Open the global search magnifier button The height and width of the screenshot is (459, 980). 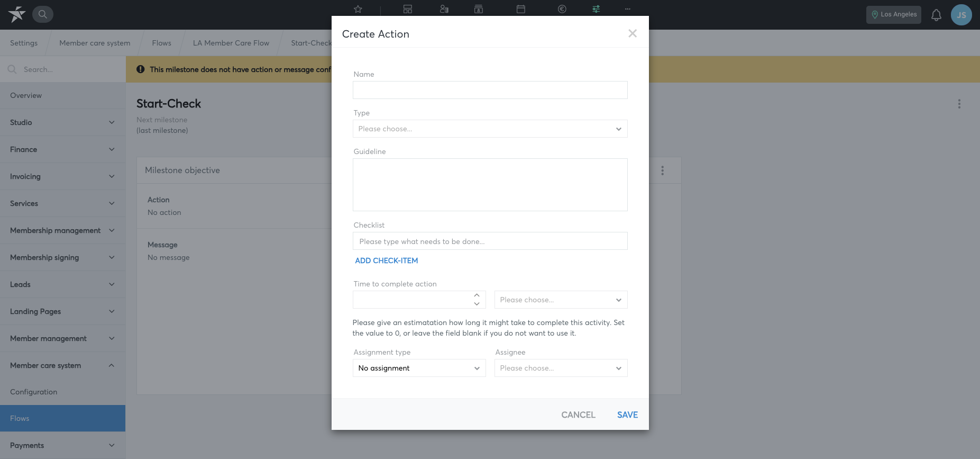[43, 14]
